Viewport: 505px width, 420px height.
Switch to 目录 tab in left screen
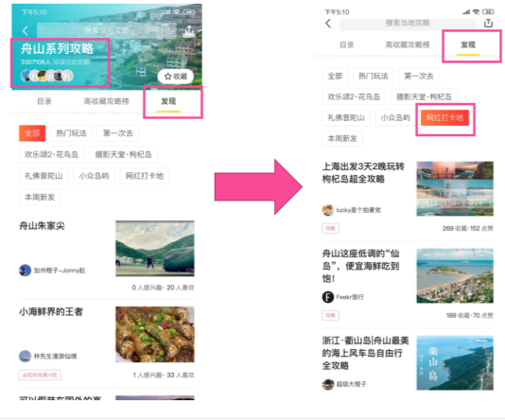coord(44,101)
